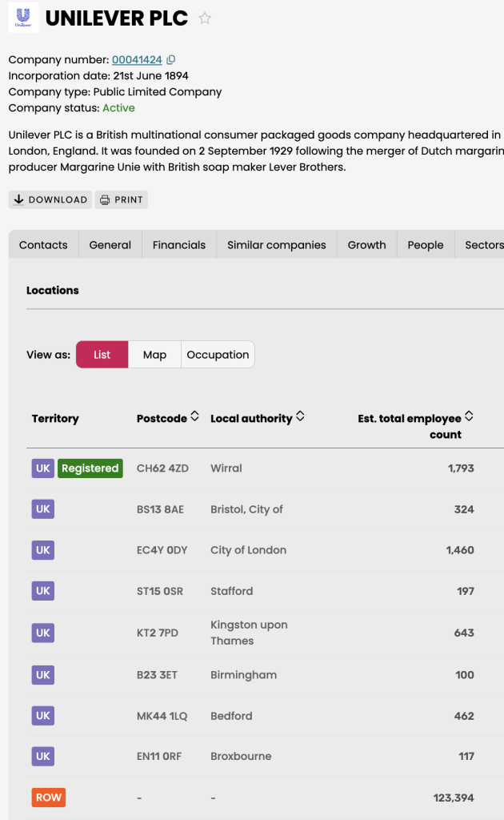This screenshot has height=820, width=504.
Task: Click UK badge in the Birmingham row
Action: pyautogui.click(x=43, y=675)
